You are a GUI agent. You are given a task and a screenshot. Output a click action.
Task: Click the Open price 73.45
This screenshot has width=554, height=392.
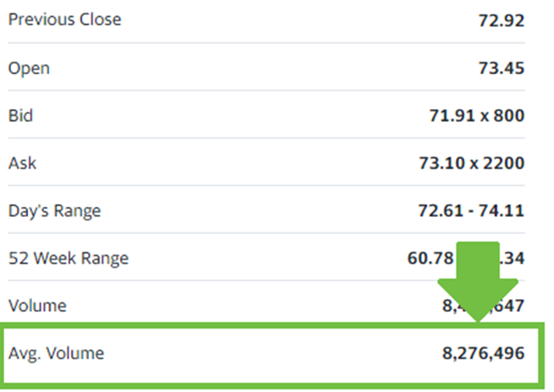click(x=502, y=68)
